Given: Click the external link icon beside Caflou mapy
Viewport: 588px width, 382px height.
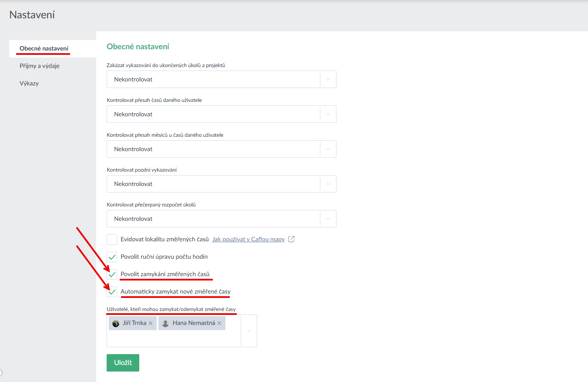Looking at the screenshot, I should pos(292,239).
